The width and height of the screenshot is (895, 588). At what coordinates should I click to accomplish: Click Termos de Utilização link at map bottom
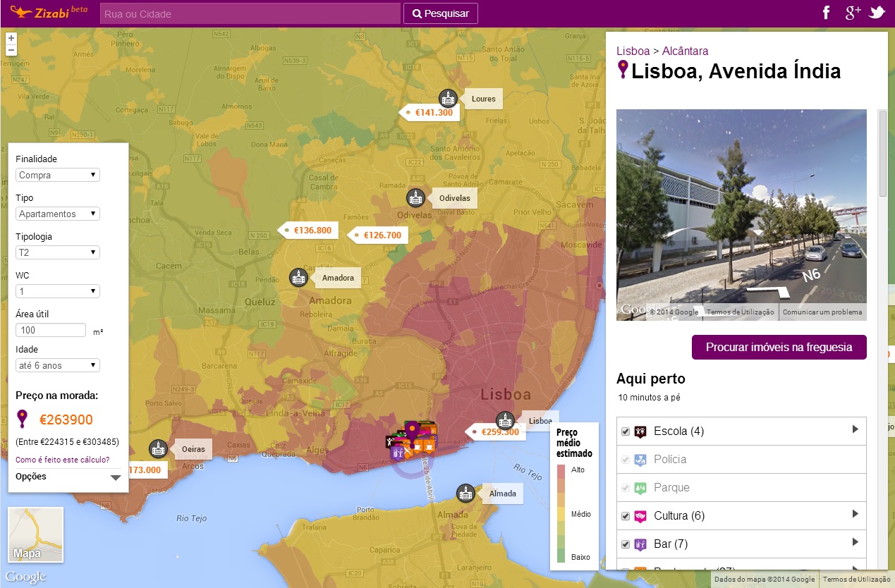858,580
